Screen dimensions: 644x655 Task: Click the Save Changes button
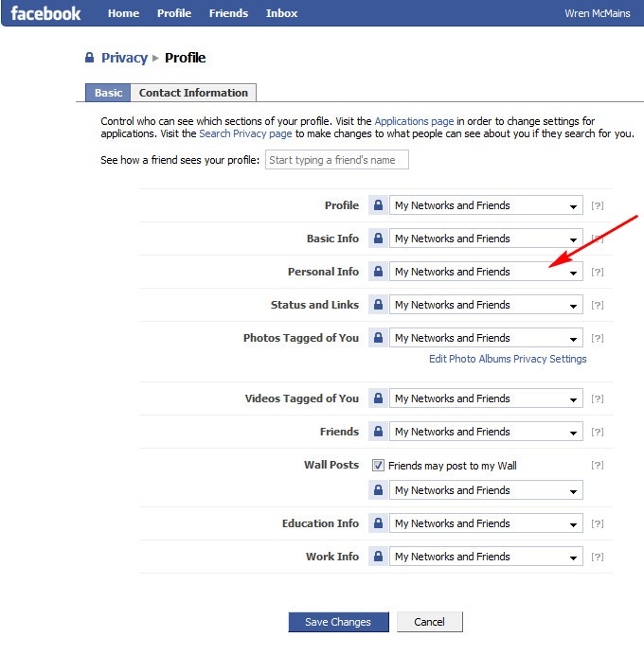(x=338, y=622)
